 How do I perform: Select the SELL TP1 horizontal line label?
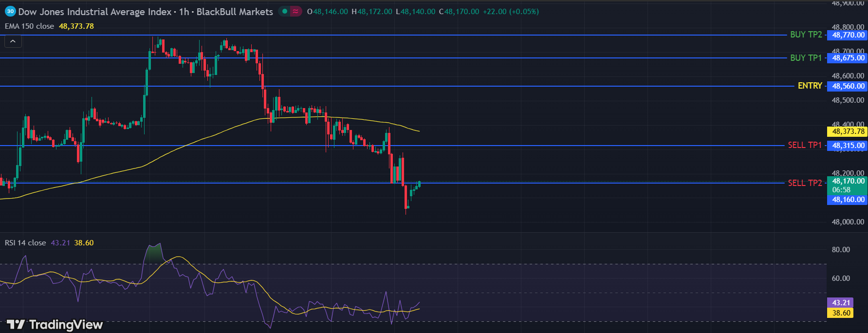[x=804, y=145]
